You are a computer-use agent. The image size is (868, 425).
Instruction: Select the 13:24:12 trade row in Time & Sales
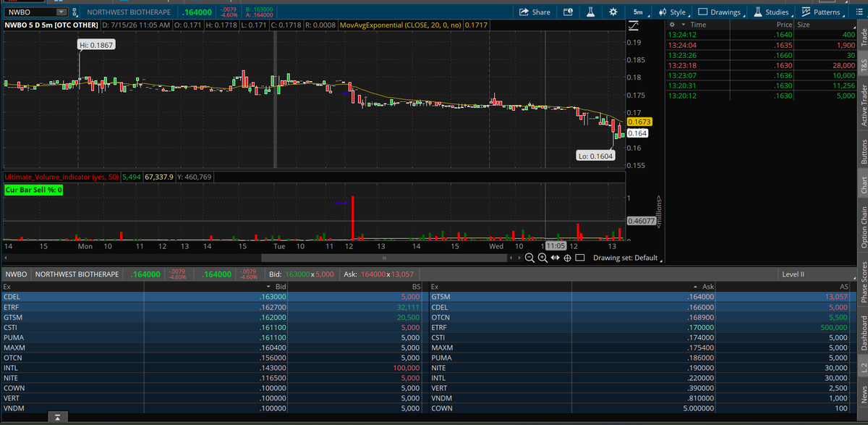(762, 34)
